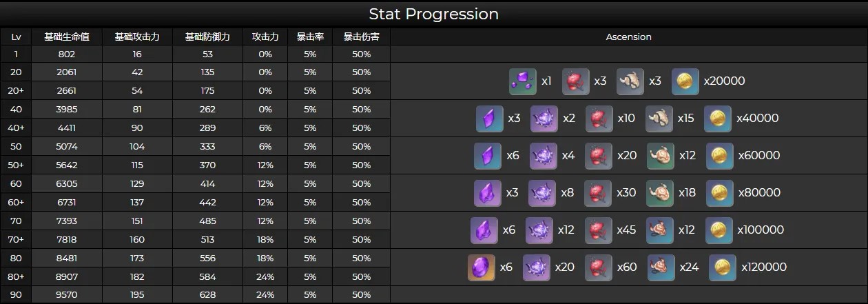
Task: Select the large purple gemstone icon in level 80 row
Action: point(482,267)
